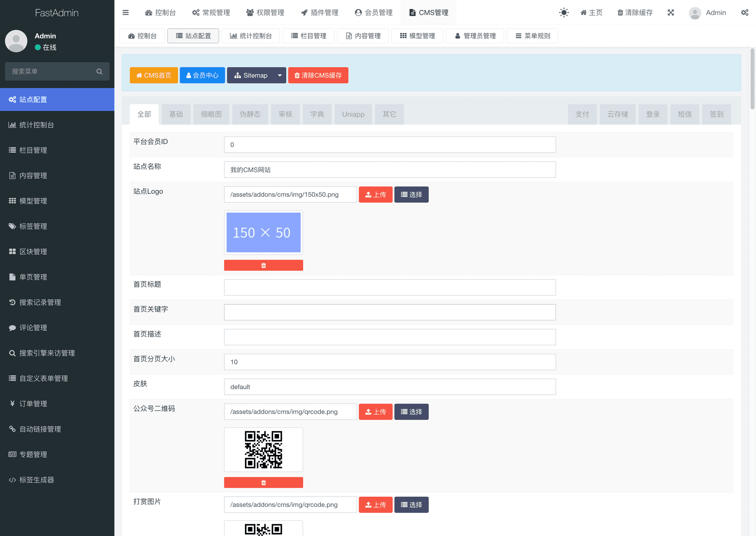Delete the site logo with the trash button
This screenshot has width=756, height=536.
(x=263, y=265)
